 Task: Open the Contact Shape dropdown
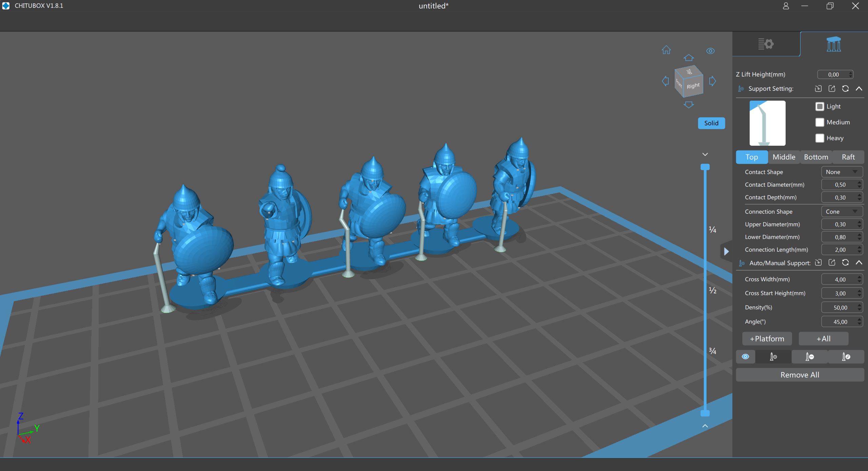(842, 172)
